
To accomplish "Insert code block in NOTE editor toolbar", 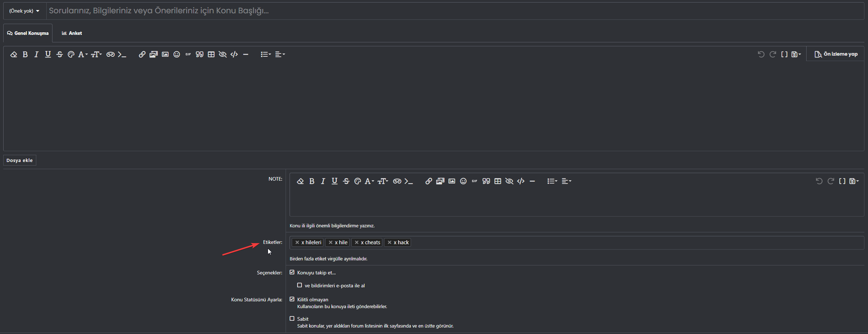I will click(521, 181).
